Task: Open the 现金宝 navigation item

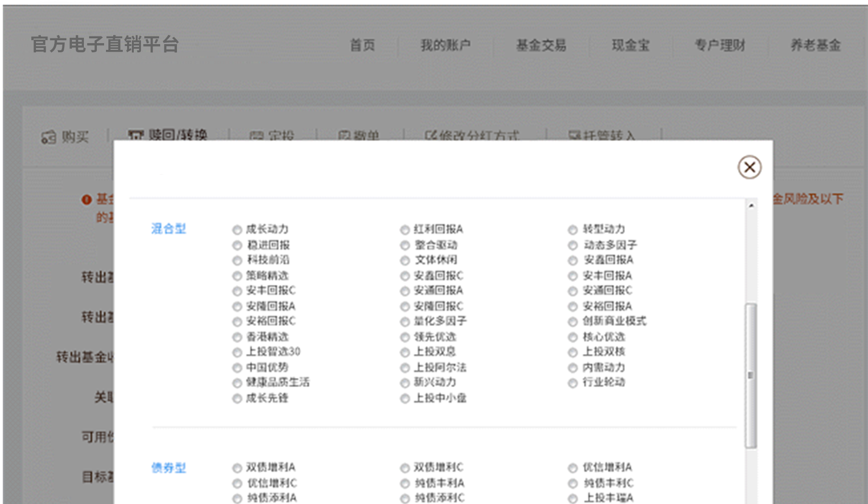Action: click(x=631, y=45)
